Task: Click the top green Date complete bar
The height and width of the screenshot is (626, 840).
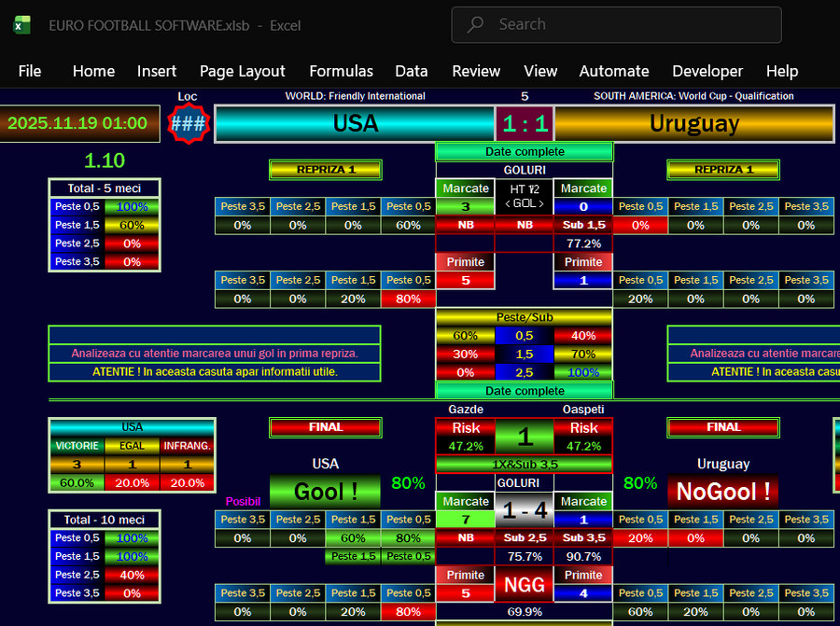Action: [x=525, y=151]
